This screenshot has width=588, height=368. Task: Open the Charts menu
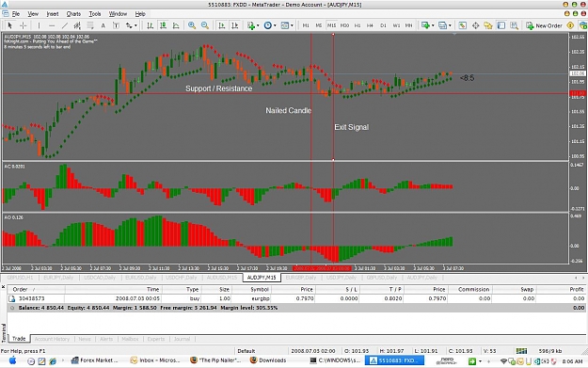pos(73,14)
